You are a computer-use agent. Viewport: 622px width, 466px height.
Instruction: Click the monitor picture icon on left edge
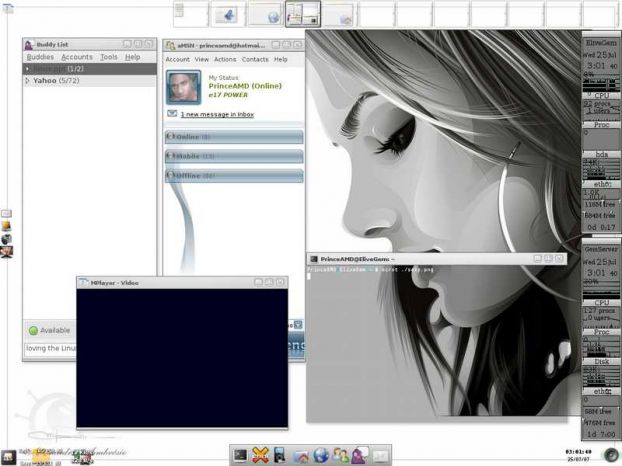pos(6,252)
